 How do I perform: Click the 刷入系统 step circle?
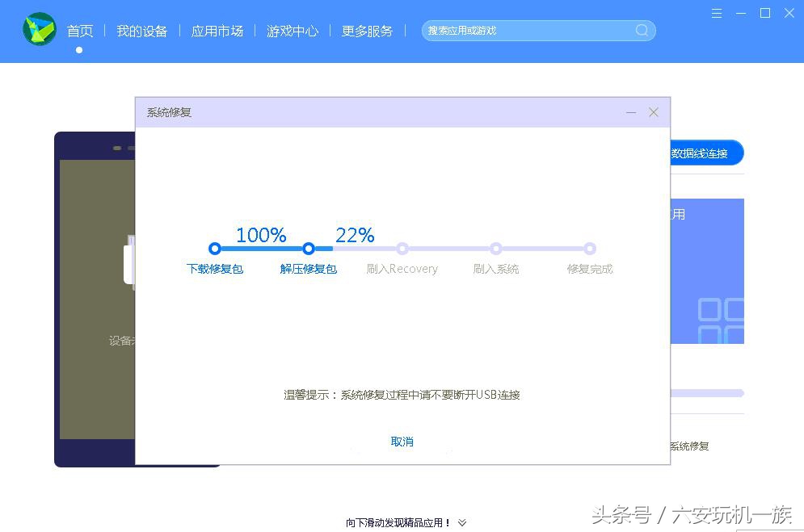495,249
